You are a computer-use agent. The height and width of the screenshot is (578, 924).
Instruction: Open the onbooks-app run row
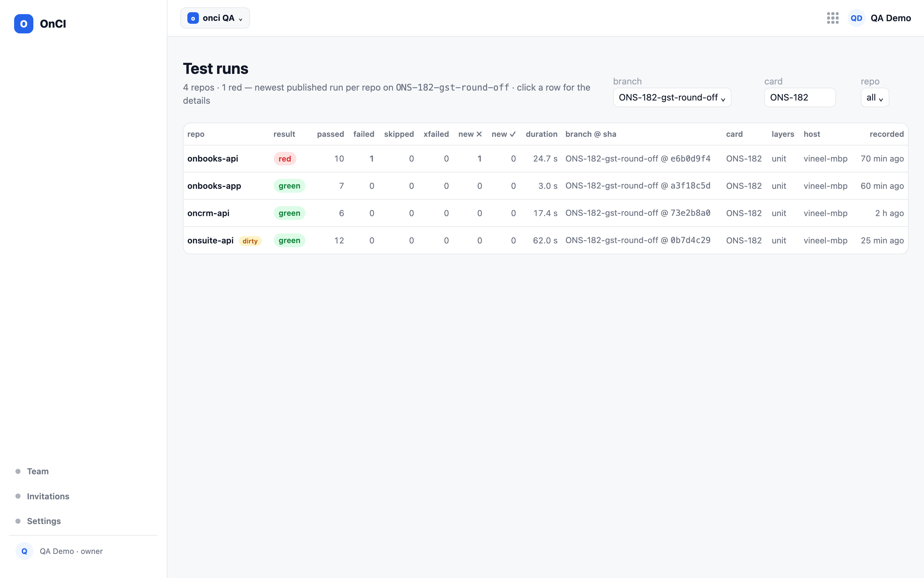pos(546,186)
